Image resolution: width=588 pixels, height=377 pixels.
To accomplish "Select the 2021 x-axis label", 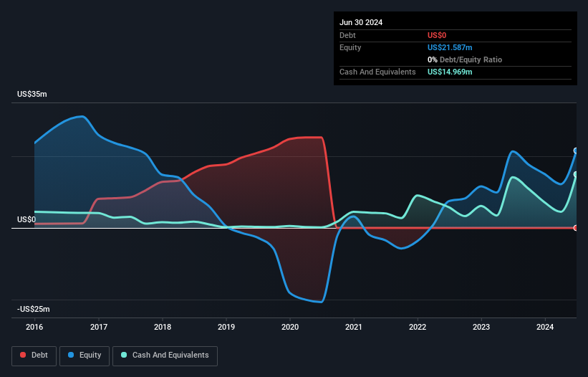I will [x=354, y=327].
